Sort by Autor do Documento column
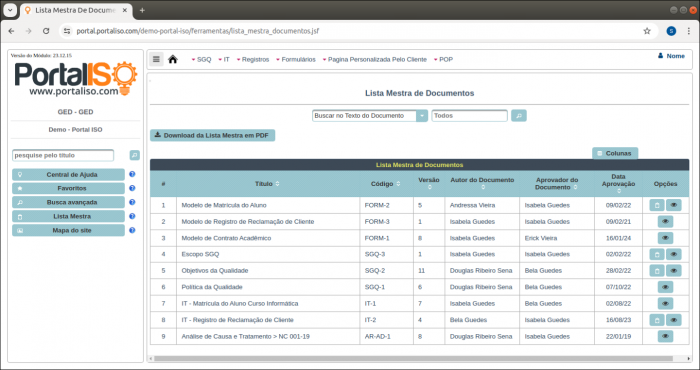This screenshot has width=700, height=370. [483, 187]
